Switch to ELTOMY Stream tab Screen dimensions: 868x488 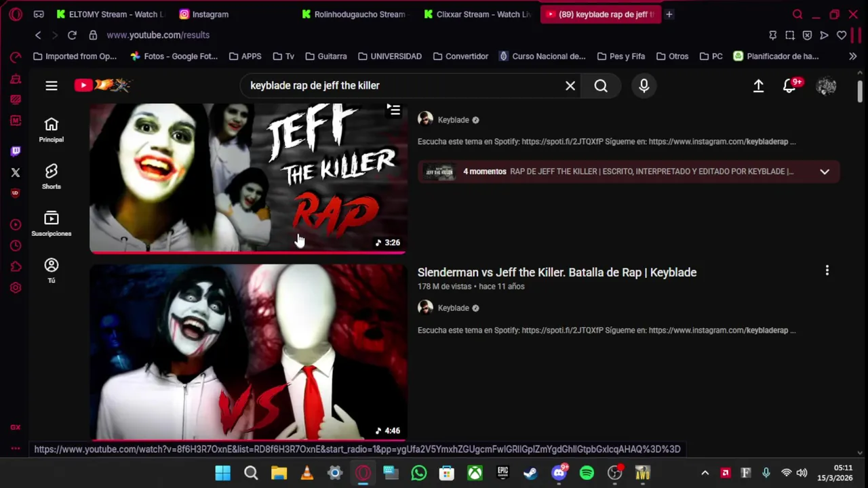pos(111,14)
